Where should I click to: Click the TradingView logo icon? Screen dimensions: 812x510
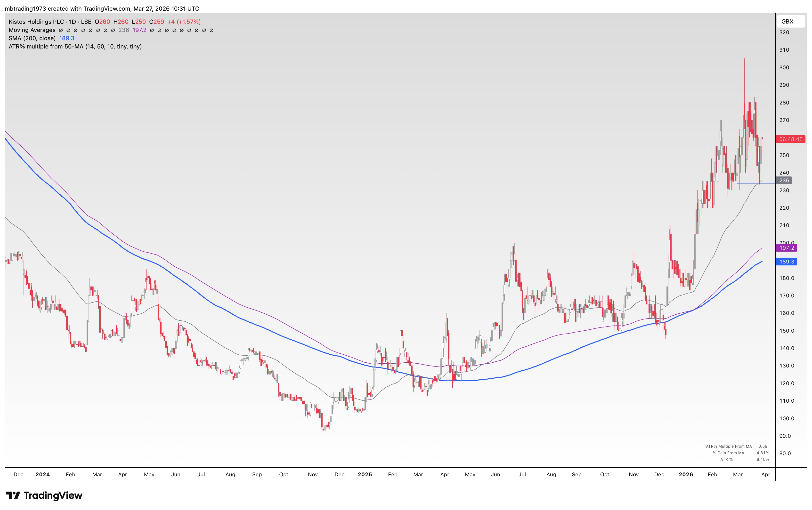tap(13, 495)
